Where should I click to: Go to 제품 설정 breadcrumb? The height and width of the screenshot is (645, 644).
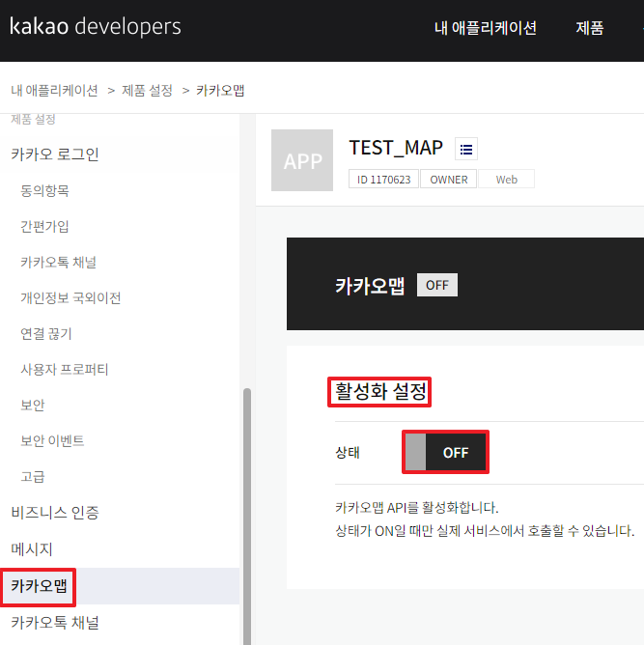147,91
